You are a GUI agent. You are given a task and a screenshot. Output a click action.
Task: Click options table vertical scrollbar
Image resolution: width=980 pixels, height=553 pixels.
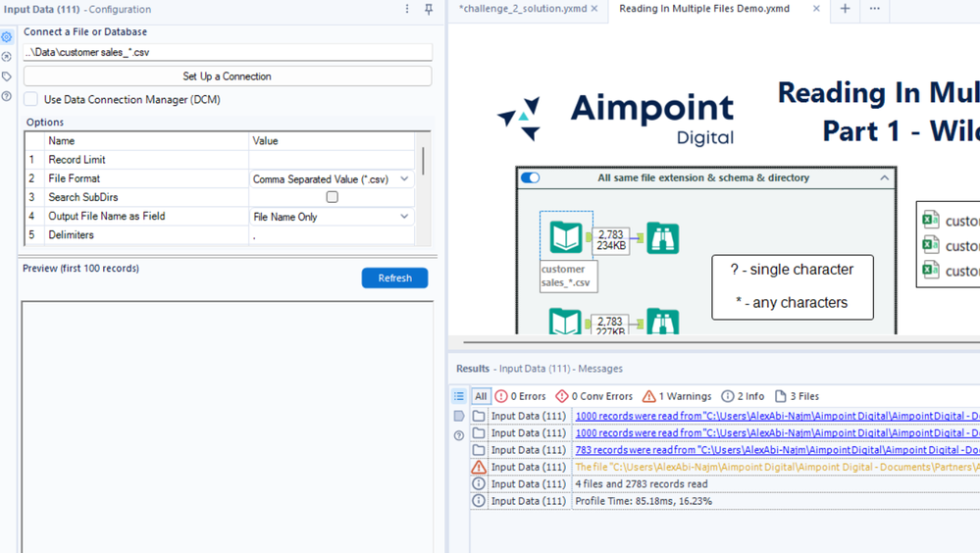423,161
